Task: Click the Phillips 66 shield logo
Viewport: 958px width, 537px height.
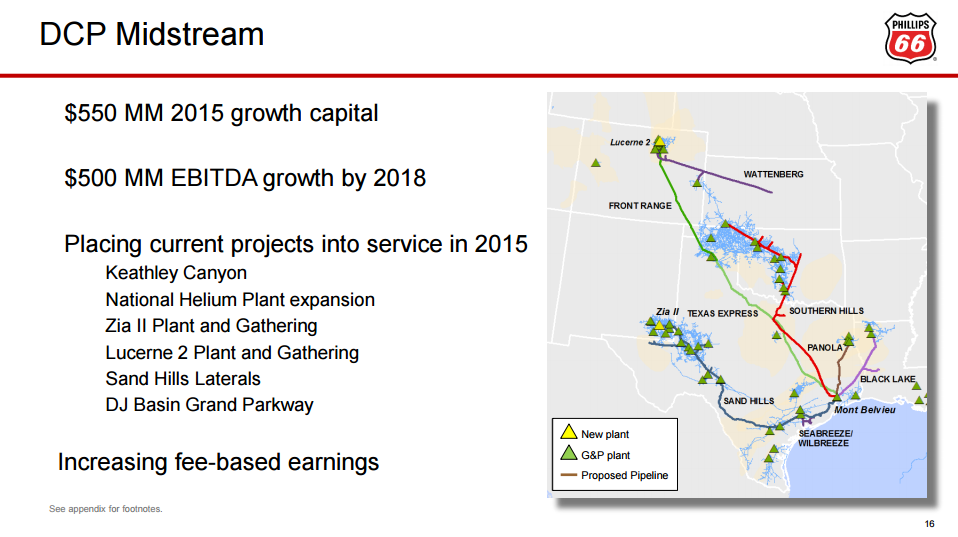Action: (x=910, y=38)
